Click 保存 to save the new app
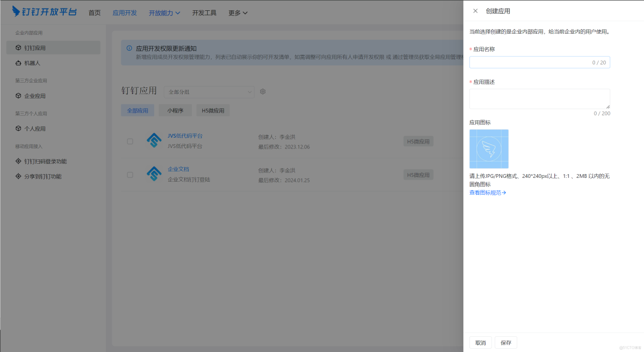The height and width of the screenshot is (352, 644). (506, 342)
